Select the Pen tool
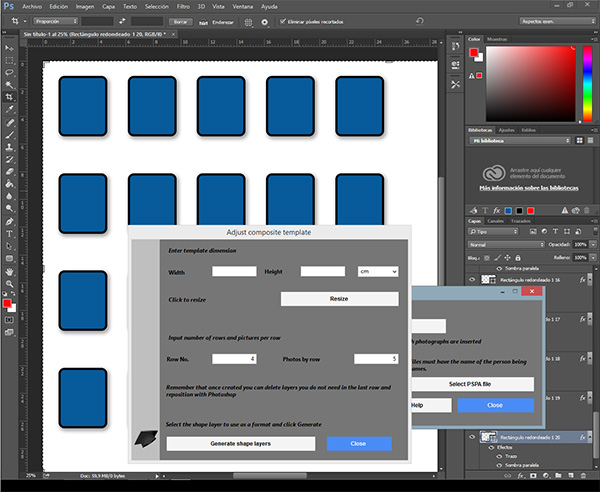The image size is (600, 492). click(x=9, y=221)
